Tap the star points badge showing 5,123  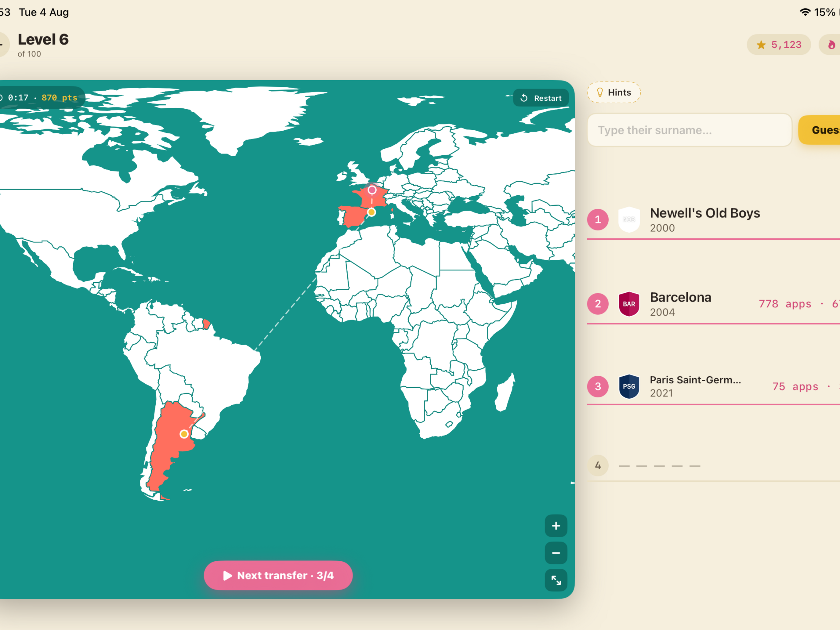[x=779, y=45]
